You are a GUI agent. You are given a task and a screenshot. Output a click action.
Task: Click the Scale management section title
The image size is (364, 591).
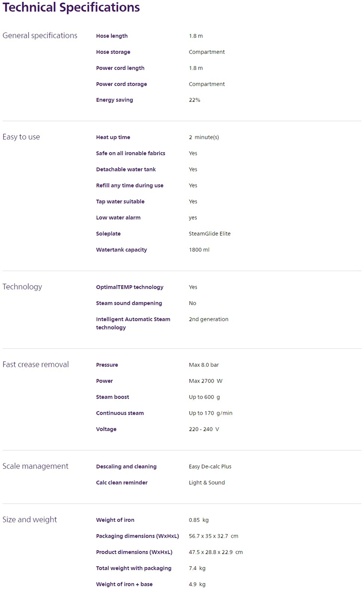tap(35, 466)
